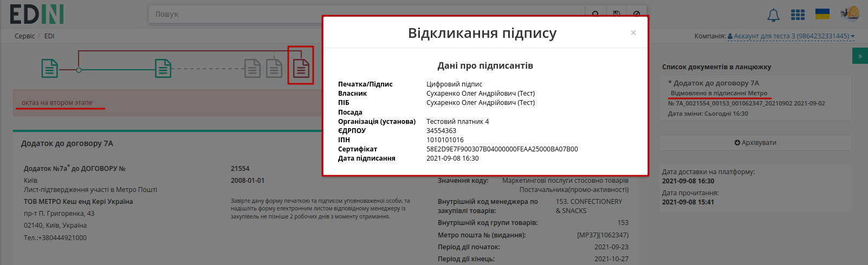Focus the Пошук search field
Image resolution: width=868 pixels, height=265 pixels.
click(366, 14)
